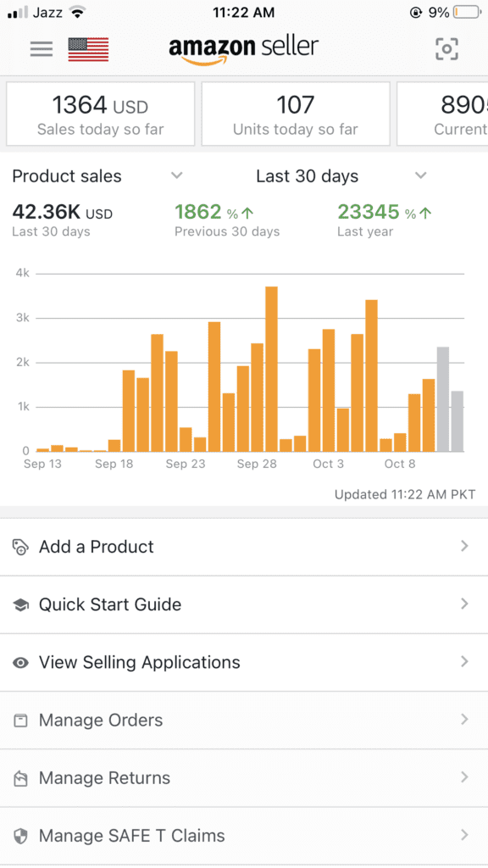Open Manage Orders
Viewport: 488px width, 868px height.
[x=244, y=721]
